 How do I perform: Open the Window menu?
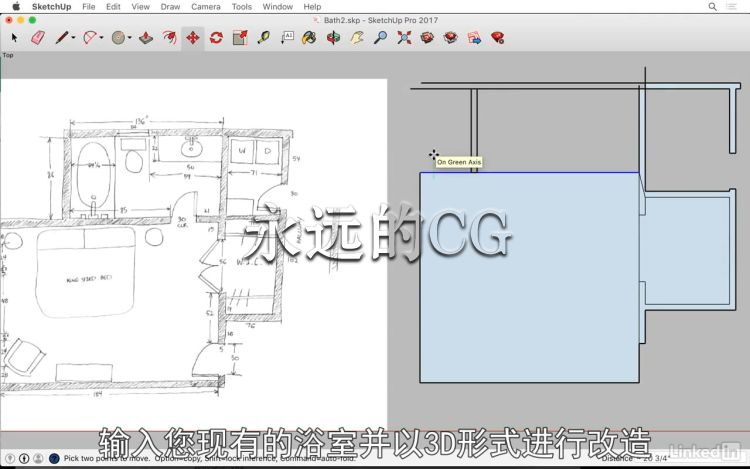[277, 7]
